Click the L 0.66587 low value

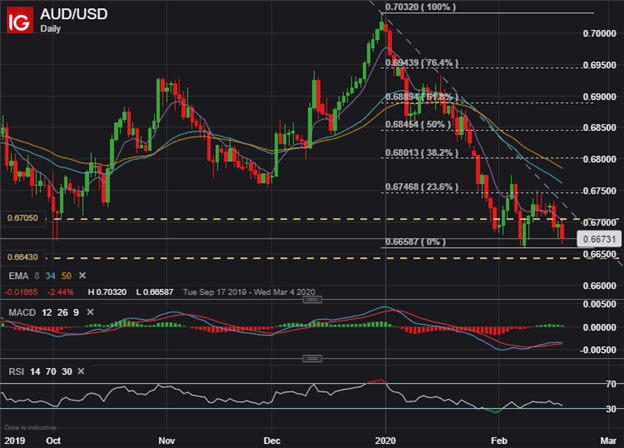(x=154, y=292)
